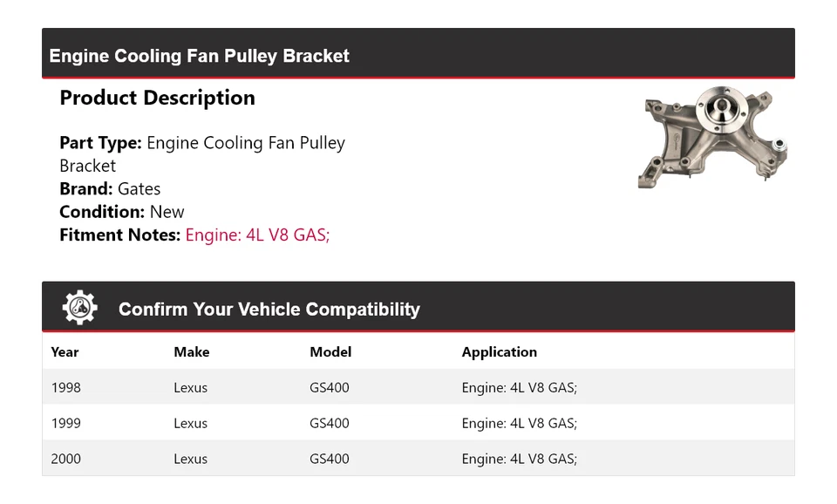The height and width of the screenshot is (504, 837).
Task: Click the Make column header
Action: click(191, 352)
